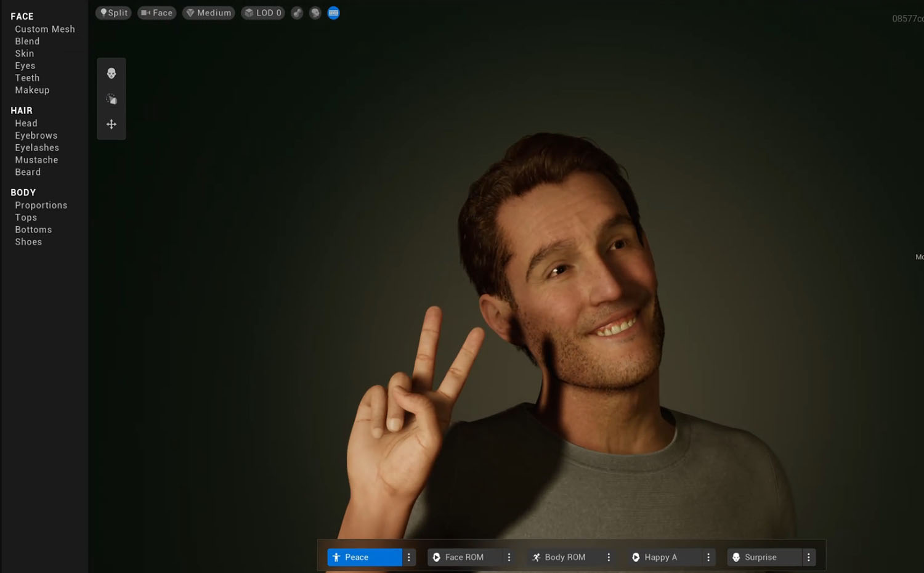Toggle the blue keyboard hotkeys icon

[333, 13]
